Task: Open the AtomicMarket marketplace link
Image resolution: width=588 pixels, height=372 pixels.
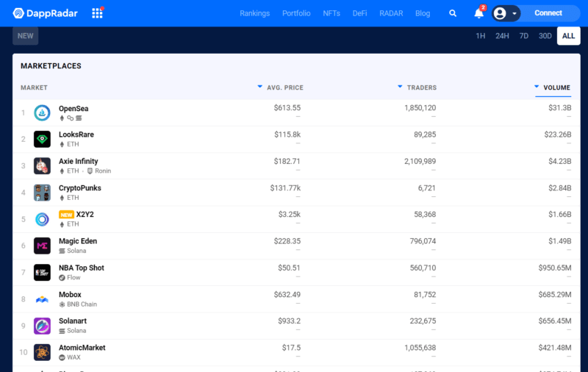Action: pyautogui.click(x=82, y=348)
